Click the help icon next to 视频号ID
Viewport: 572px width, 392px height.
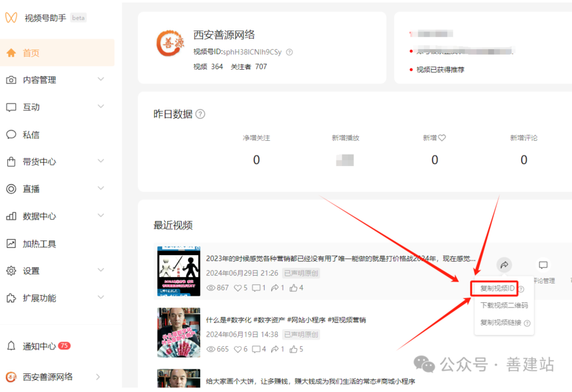point(289,52)
